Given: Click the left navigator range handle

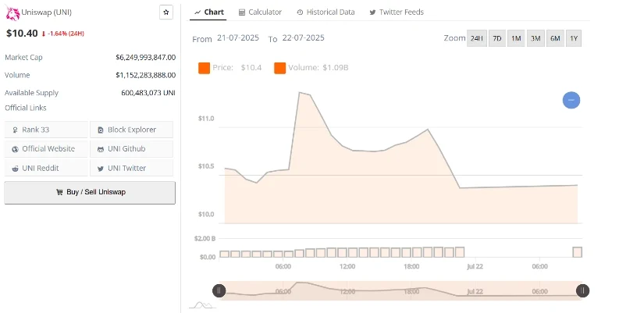Looking at the screenshot, I should 219,291.
